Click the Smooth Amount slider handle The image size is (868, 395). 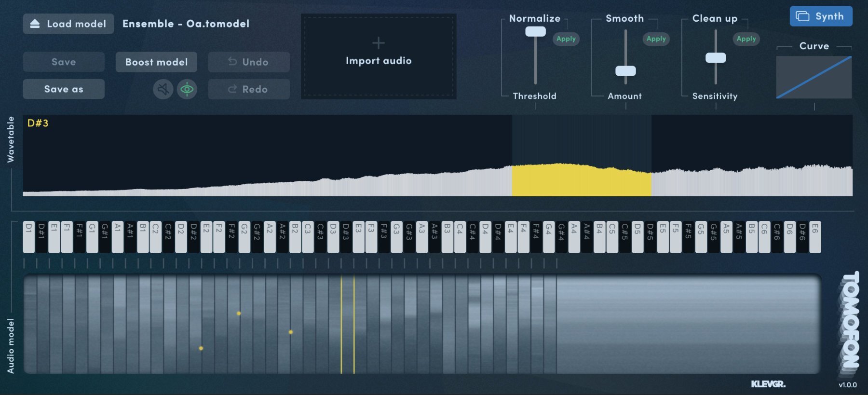click(625, 71)
